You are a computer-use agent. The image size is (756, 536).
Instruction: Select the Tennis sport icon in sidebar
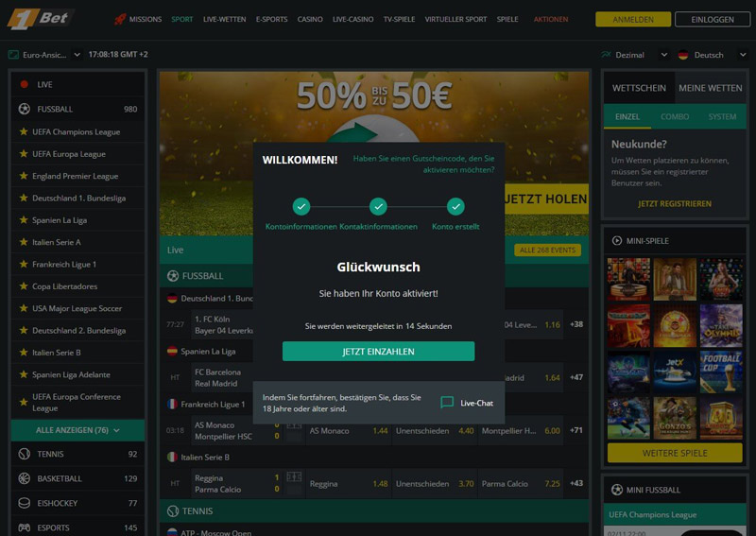tap(25, 454)
